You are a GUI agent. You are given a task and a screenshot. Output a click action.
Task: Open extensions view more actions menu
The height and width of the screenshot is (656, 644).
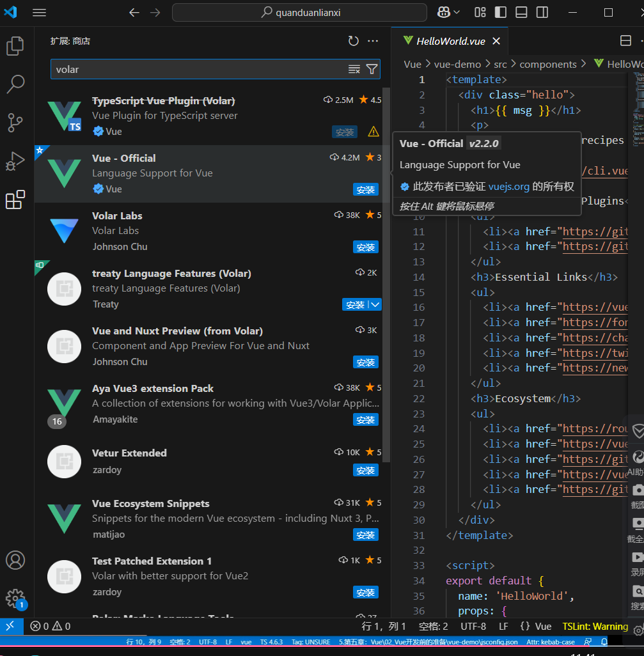(x=373, y=41)
